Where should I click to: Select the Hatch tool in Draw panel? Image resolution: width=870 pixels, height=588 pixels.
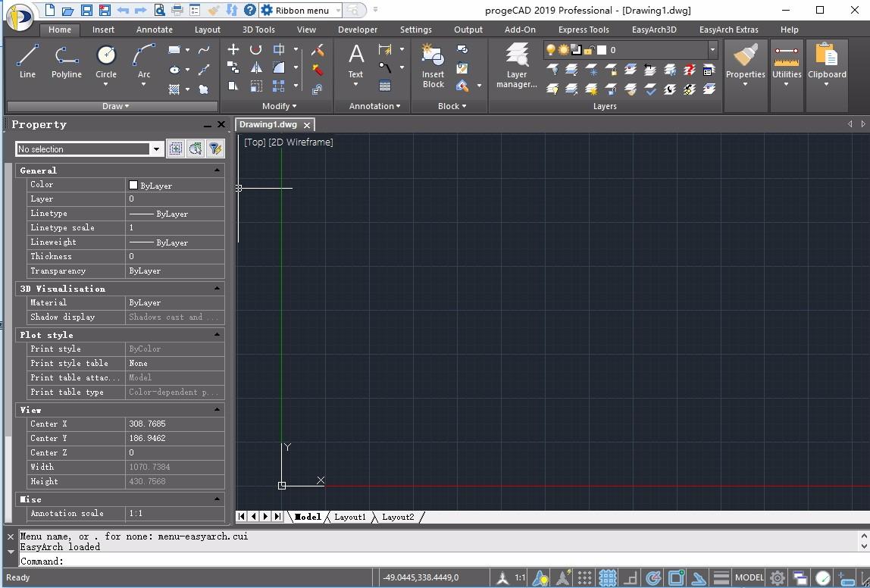coord(174,89)
